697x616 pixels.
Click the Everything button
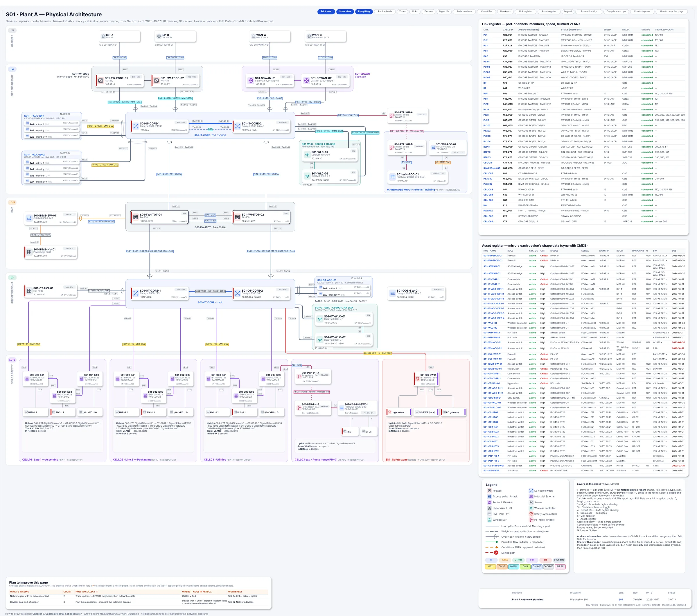364,12
